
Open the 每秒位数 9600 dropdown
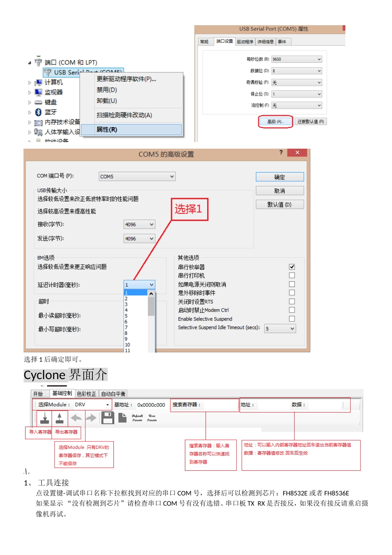(297, 59)
